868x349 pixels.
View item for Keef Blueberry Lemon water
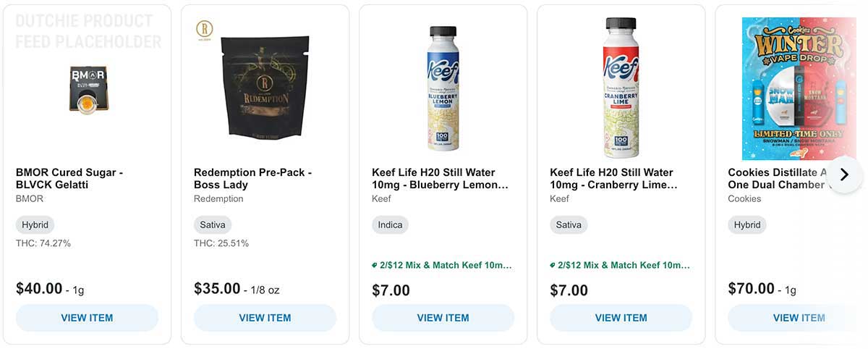click(x=443, y=318)
